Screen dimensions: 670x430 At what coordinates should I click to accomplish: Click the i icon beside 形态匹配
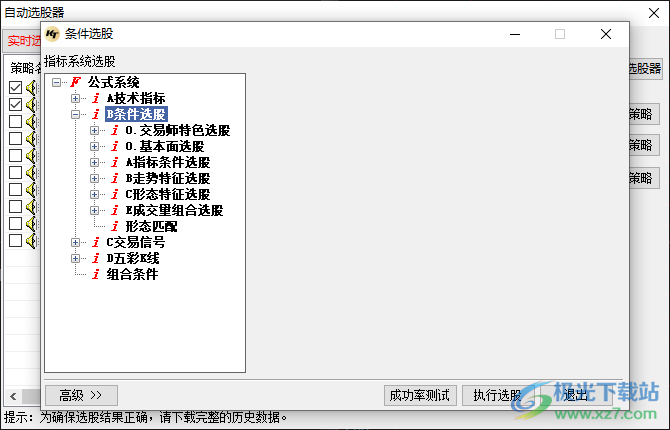coord(115,226)
